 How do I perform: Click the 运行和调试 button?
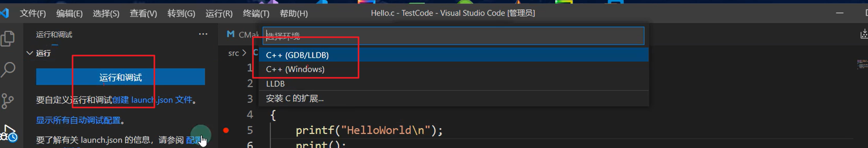(120, 77)
